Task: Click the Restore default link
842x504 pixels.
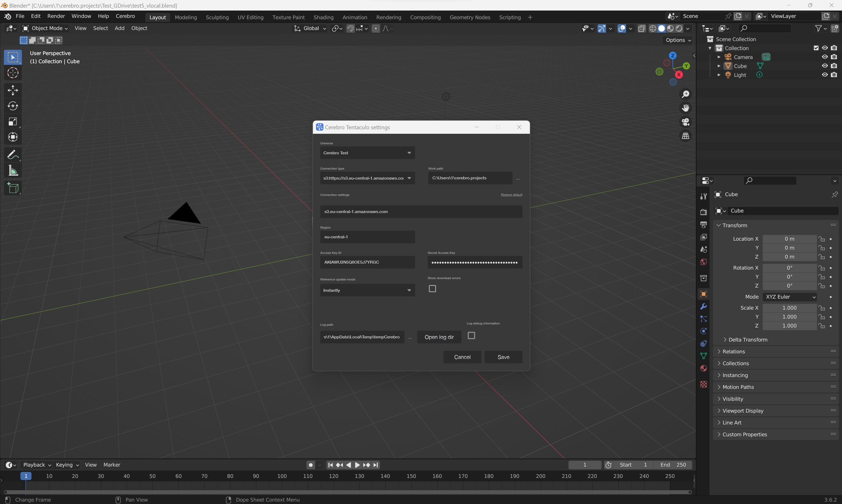Action: (511, 195)
